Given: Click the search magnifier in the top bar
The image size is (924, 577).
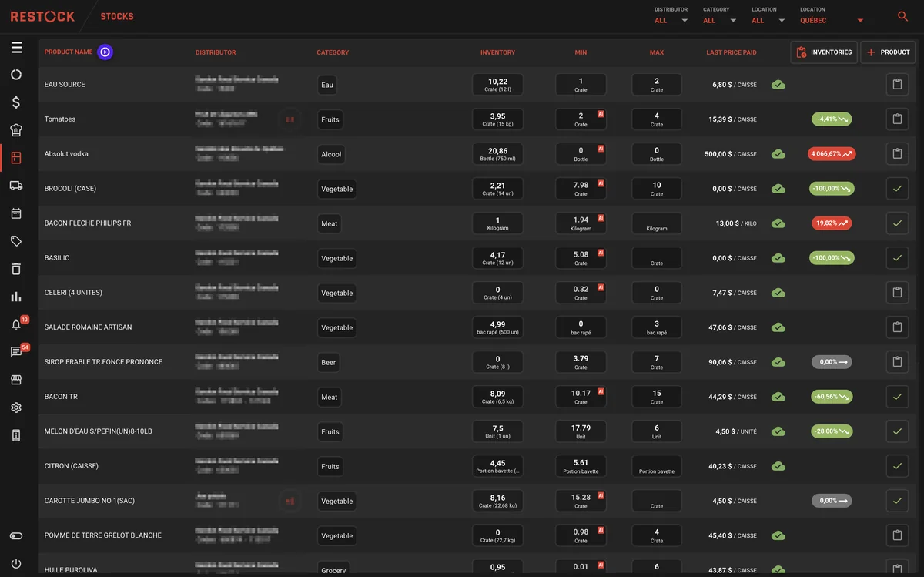Looking at the screenshot, I should tap(902, 16).
